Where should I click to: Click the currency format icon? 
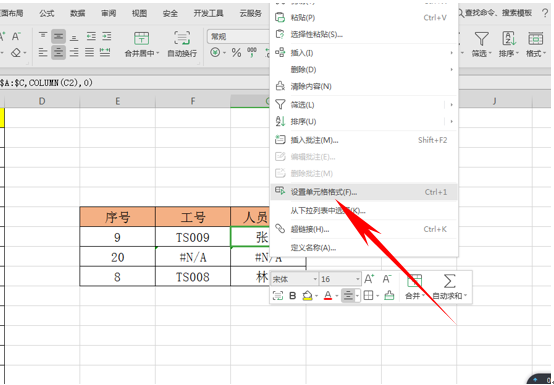[215, 53]
